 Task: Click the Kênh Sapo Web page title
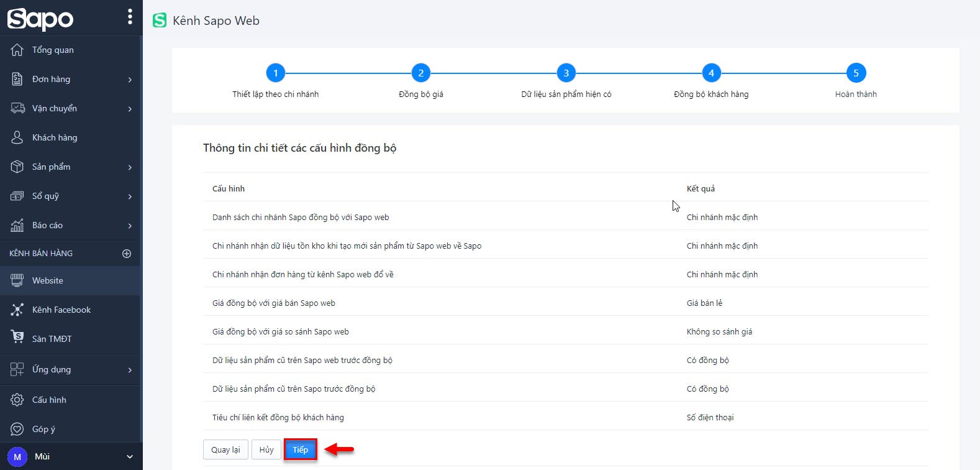point(216,21)
